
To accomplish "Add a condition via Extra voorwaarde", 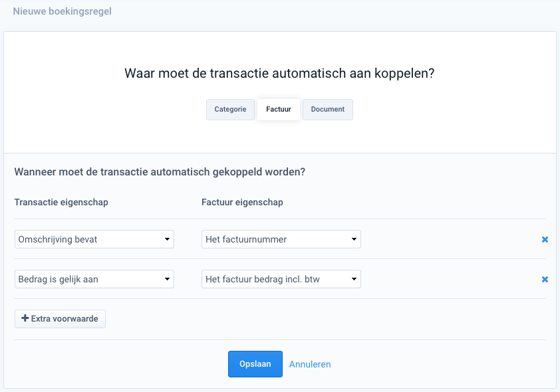I will [60, 318].
